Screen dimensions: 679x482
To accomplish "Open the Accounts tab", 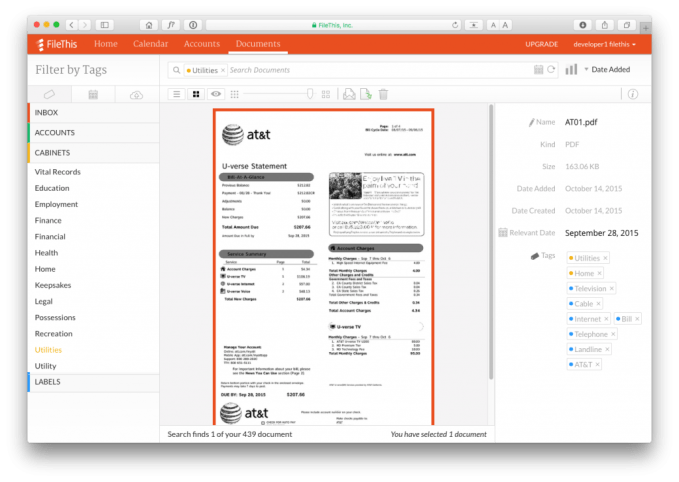I will point(202,44).
